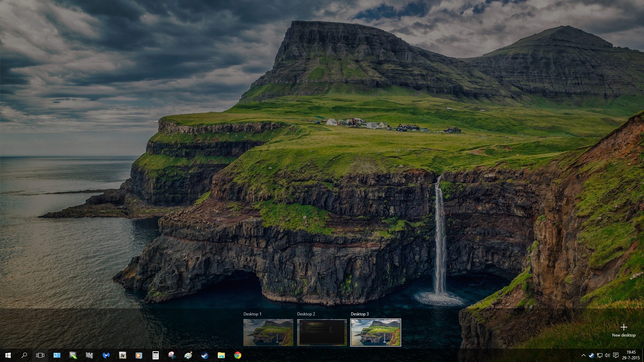644x362 pixels.
Task: Click the Desktop 3 label
Action: click(x=360, y=314)
